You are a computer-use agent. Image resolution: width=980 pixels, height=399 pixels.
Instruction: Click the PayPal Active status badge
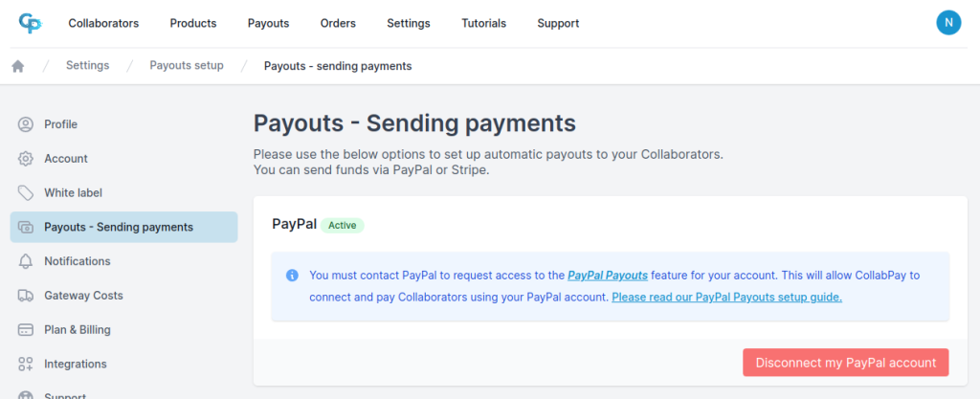(x=343, y=226)
